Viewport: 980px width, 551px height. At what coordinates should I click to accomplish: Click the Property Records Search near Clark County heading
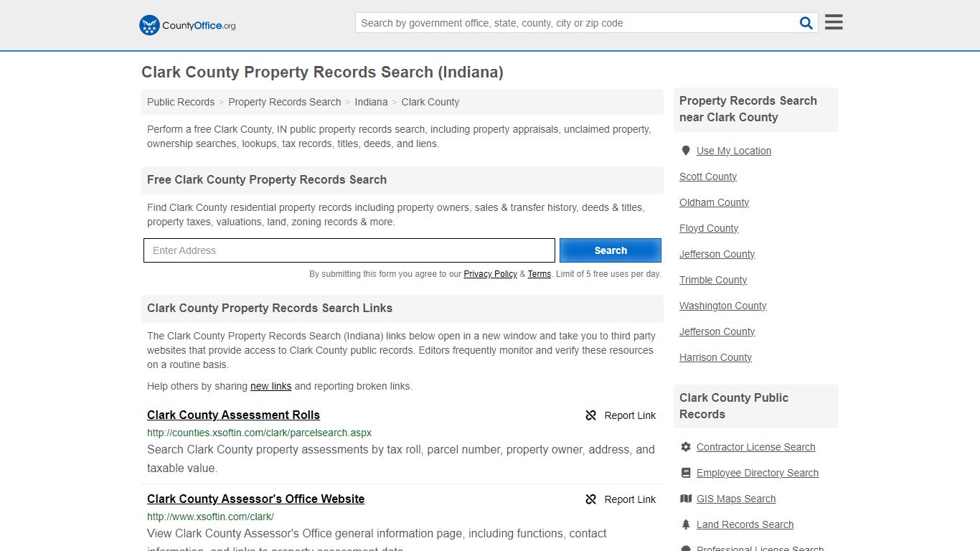pyautogui.click(x=748, y=109)
